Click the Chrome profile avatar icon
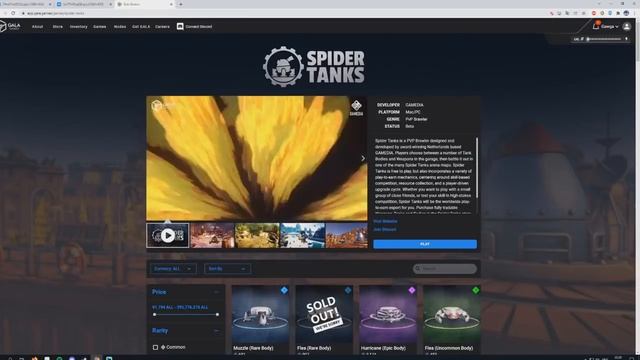Screen dimensions: 640x360 [626, 13]
